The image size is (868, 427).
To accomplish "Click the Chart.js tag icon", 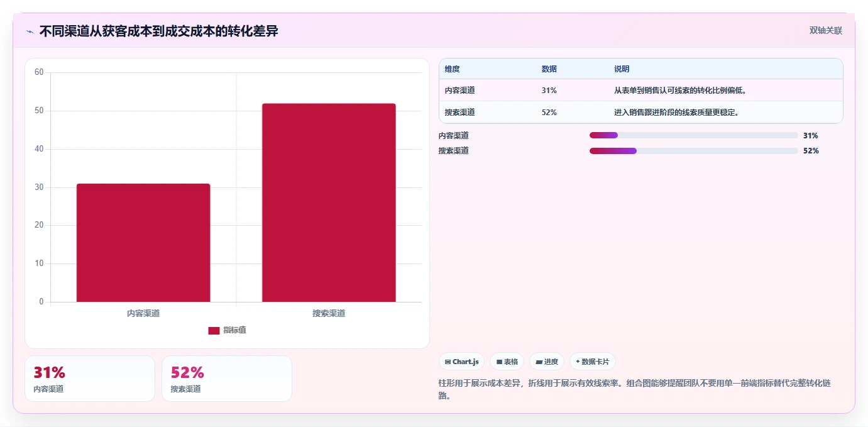I will (448, 362).
